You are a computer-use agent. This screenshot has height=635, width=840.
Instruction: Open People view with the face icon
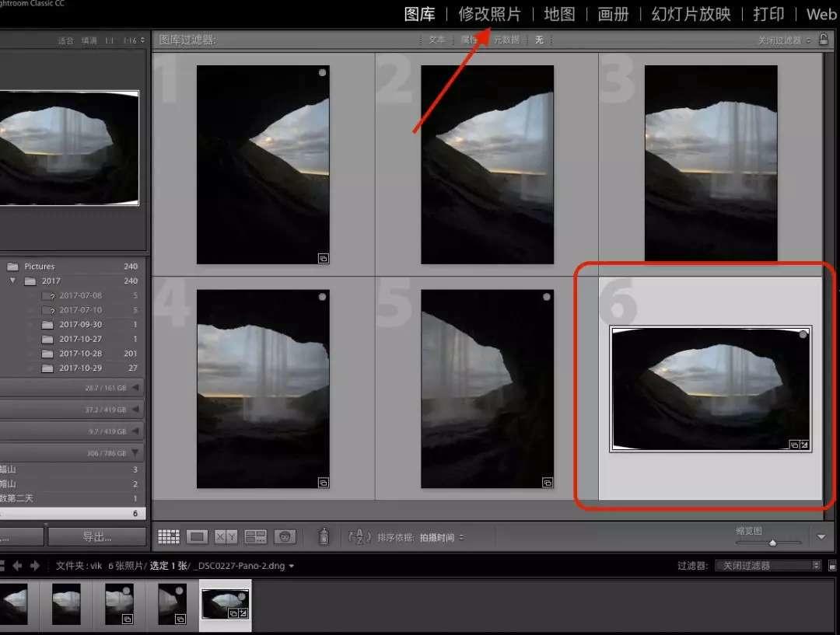pos(285,536)
